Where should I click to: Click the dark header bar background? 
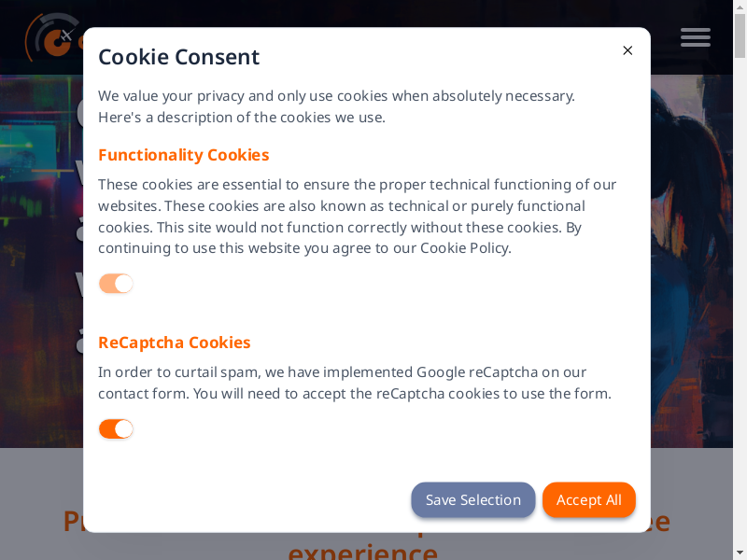click(373, 13)
